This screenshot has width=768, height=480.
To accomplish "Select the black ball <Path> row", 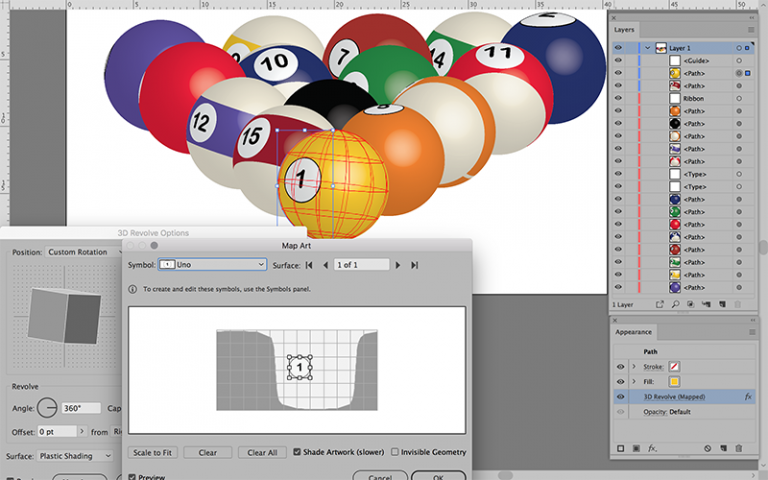I will [684, 124].
